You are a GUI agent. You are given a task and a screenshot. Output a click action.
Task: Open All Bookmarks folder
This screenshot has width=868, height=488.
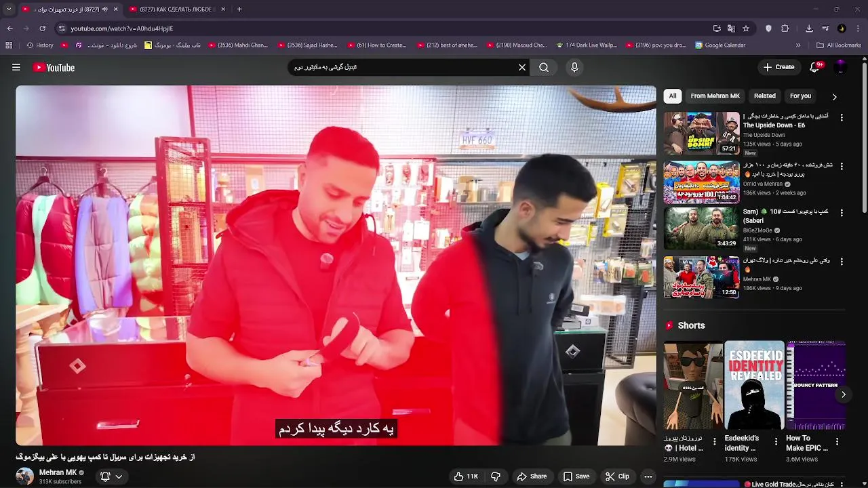pos(839,45)
